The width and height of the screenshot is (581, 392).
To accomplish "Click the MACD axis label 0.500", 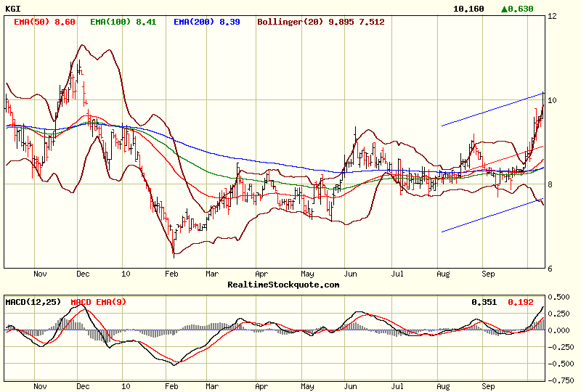I will point(558,297).
